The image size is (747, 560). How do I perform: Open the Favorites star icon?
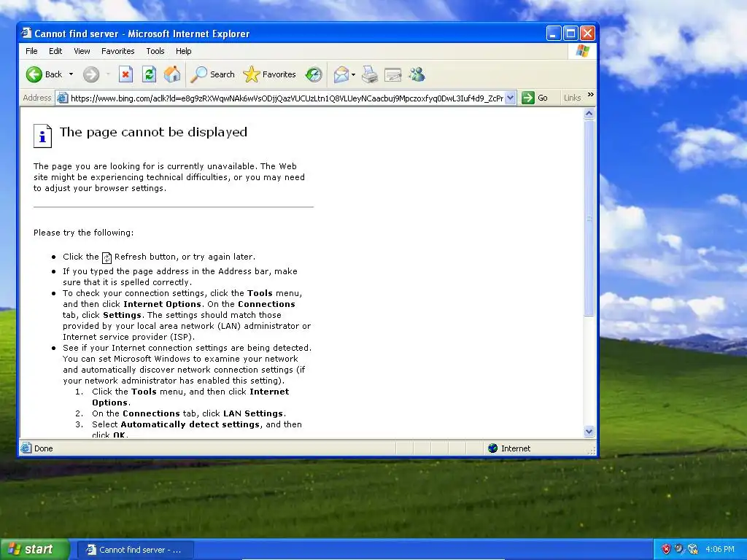251,74
